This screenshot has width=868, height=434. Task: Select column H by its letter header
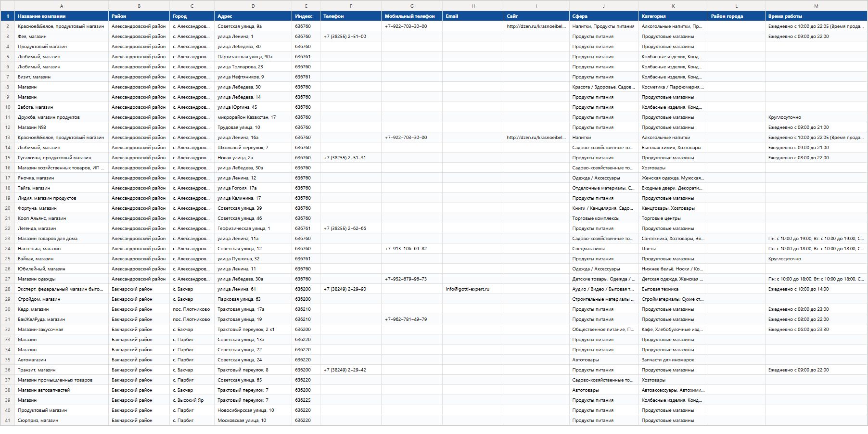point(473,6)
